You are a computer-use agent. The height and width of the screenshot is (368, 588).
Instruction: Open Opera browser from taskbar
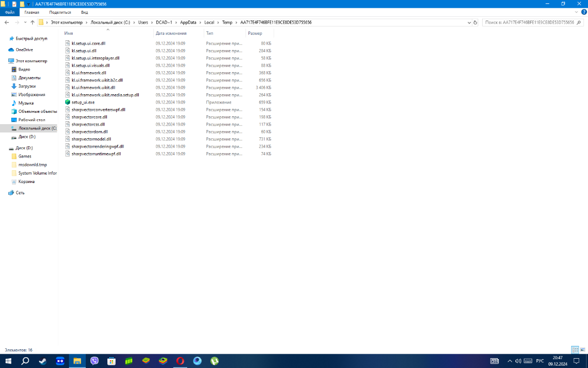180,361
